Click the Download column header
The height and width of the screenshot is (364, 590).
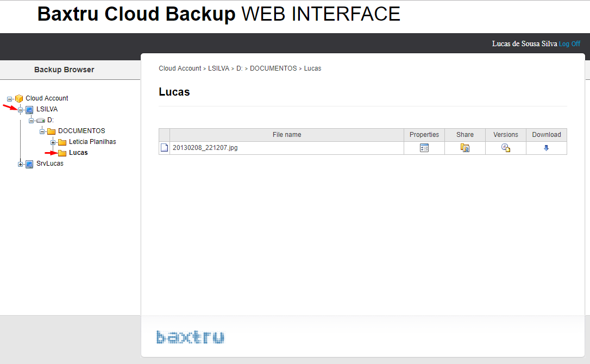(x=547, y=135)
